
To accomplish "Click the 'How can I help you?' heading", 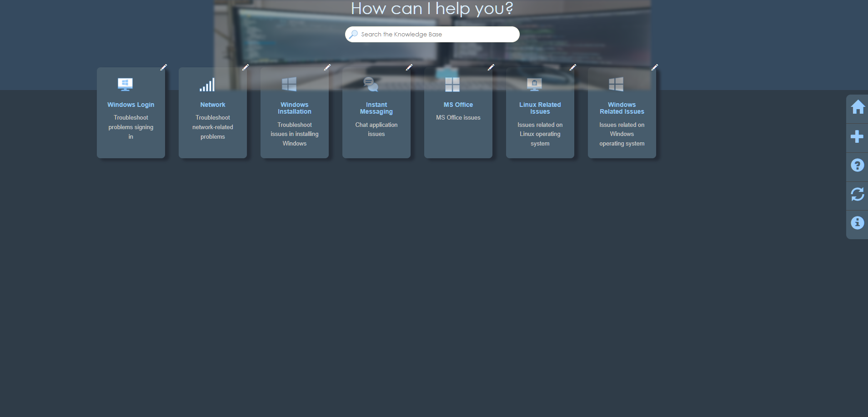I will point(432,8).
